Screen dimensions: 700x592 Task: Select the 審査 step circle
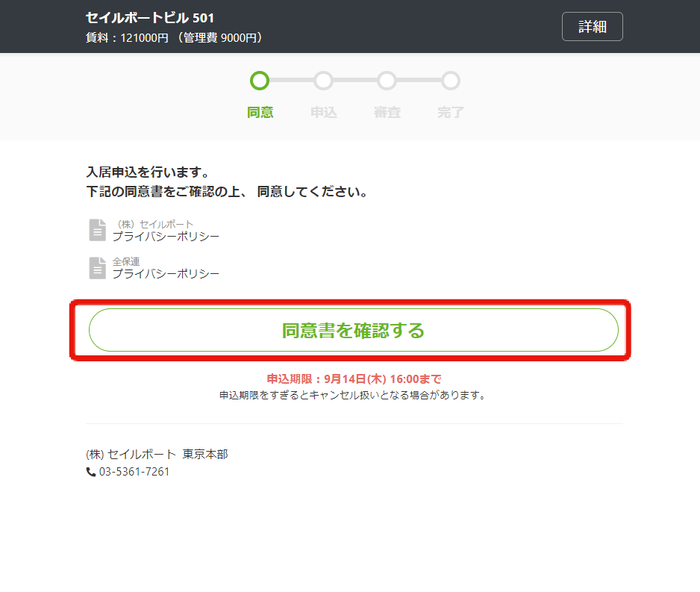387,81
